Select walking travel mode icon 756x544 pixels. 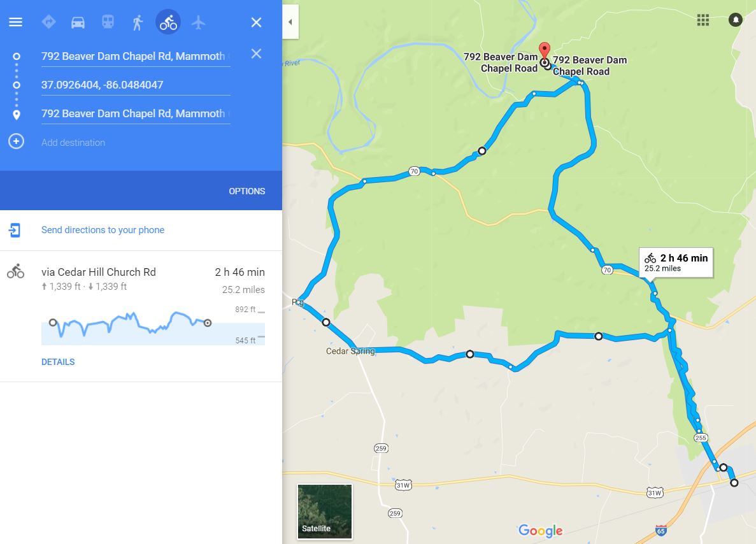[x=138, y=22]
